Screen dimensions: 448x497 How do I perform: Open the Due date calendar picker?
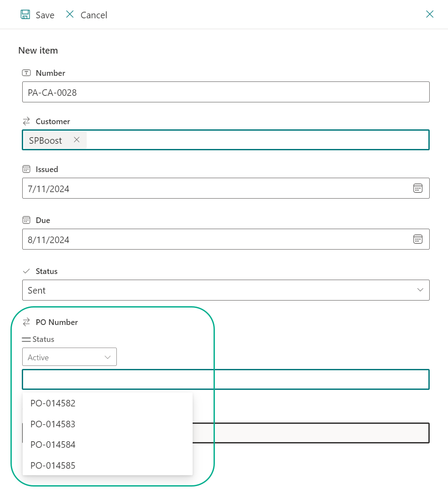[x=418, y=239]
